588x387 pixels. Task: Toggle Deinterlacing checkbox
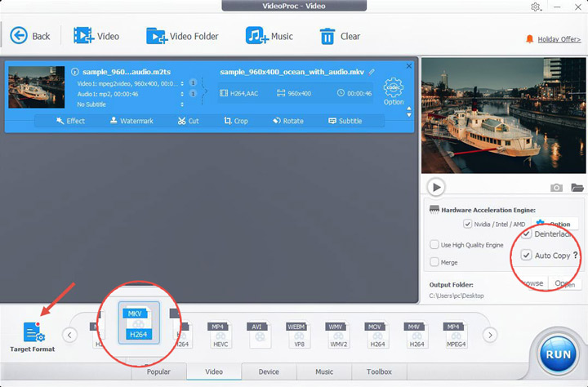click(526, 234)
